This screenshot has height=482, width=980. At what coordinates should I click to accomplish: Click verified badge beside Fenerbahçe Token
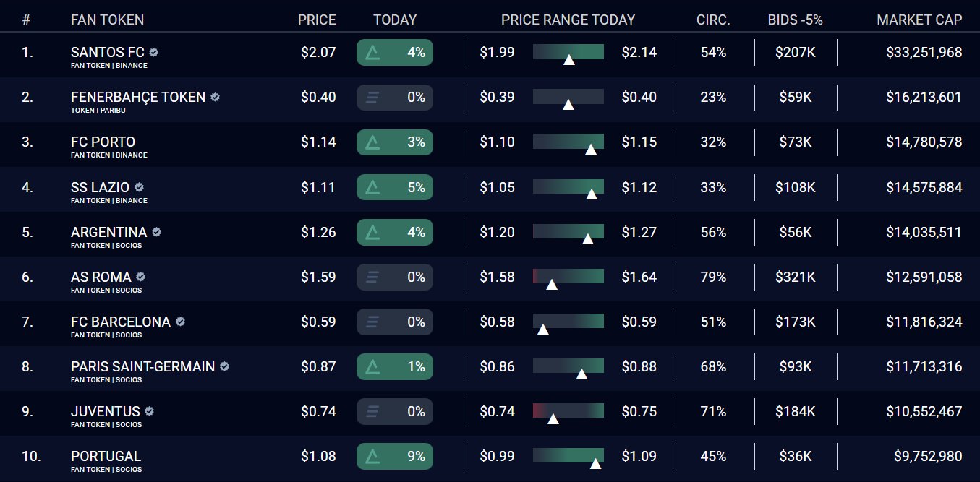[x=215, y=98]
